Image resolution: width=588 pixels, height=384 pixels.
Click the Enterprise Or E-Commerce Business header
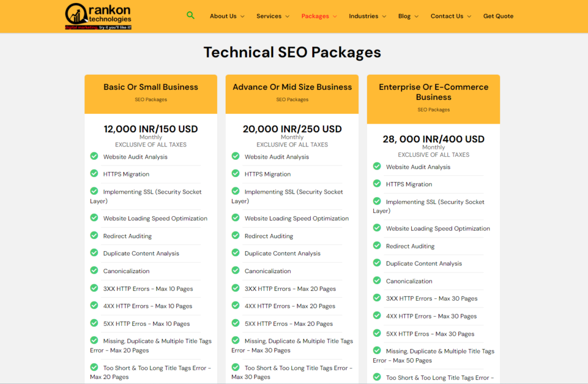point(434,92)
